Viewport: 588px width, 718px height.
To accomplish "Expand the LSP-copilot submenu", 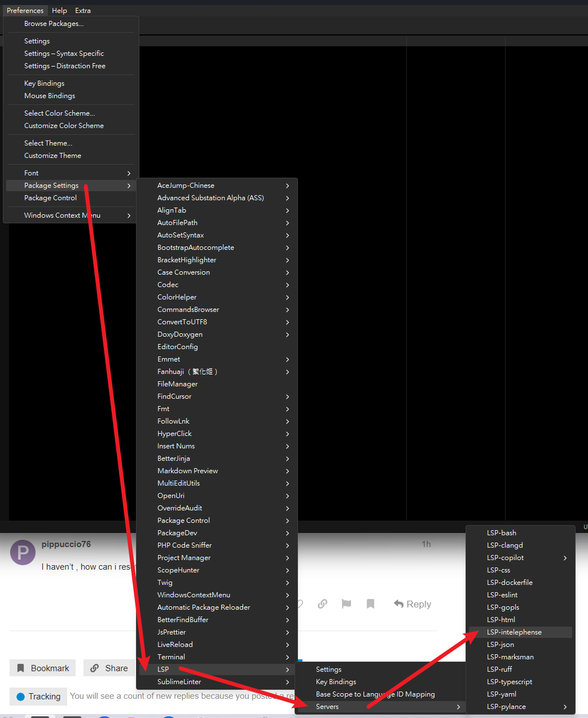I will point(519,558).
